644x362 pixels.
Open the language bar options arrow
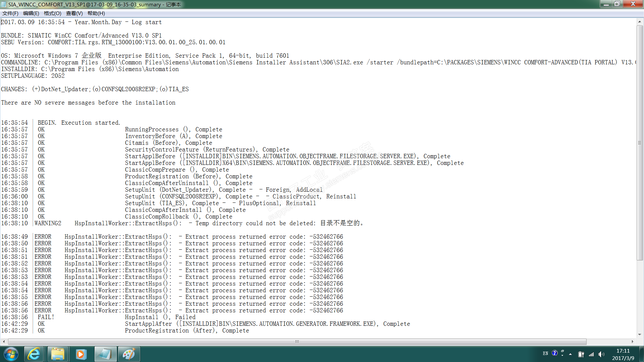(562, 355)
